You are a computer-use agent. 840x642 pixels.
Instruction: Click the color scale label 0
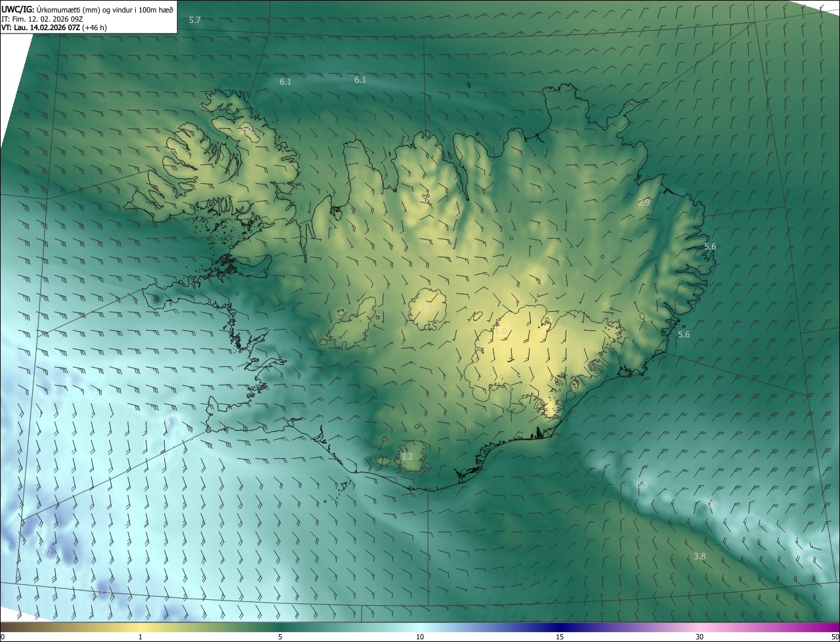(x=2, y=637)
